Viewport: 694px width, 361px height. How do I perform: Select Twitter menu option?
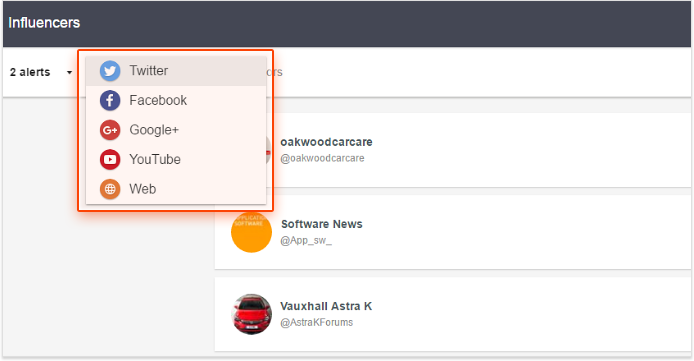pos(176,71)
